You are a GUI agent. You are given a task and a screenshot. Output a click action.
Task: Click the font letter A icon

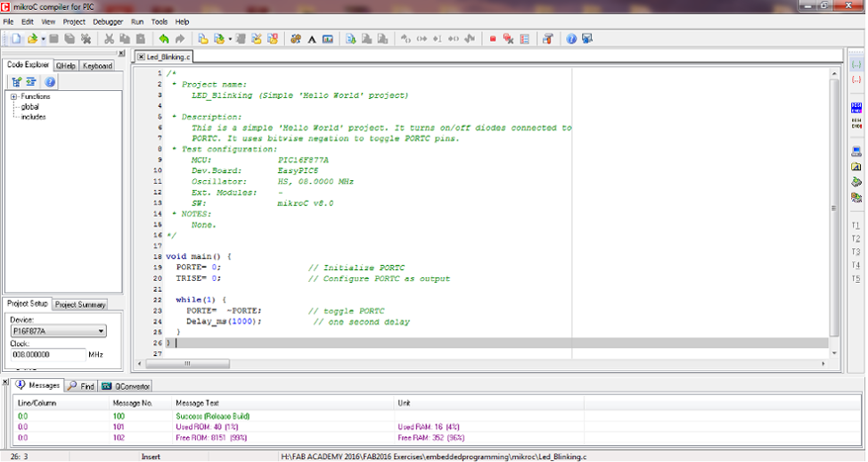click(x=312, y=38)
